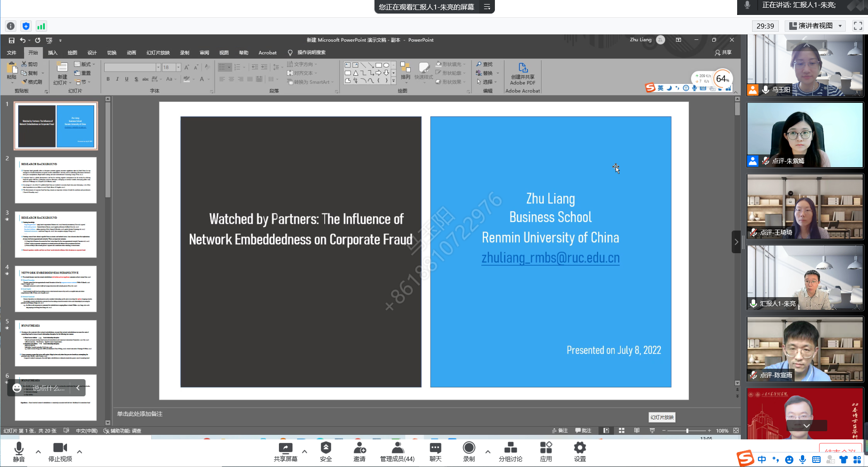The image size is (868, 467).
Task: Select slide 4 Network Embeddedness thumbnail
Action: pos(56,289)
